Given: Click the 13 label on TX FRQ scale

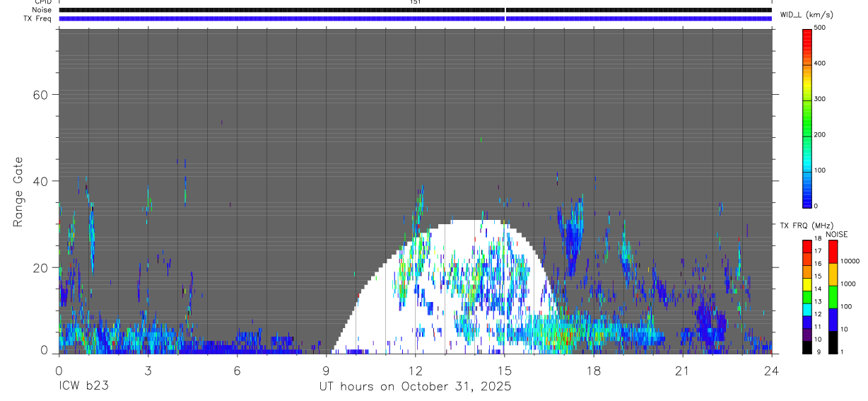Looking at the screenshot, I should coord(817,301).
